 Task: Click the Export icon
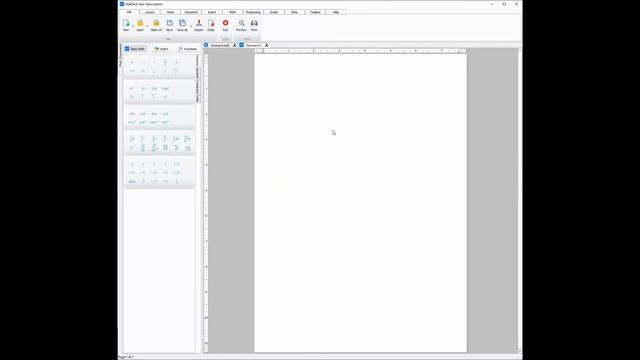click(199, 24)
